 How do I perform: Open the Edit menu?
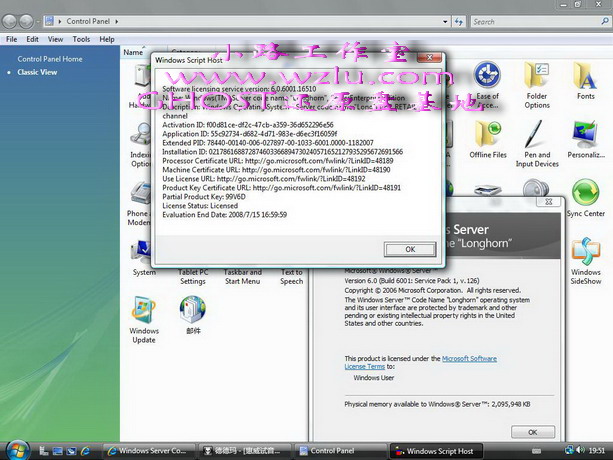pos(32,39)
